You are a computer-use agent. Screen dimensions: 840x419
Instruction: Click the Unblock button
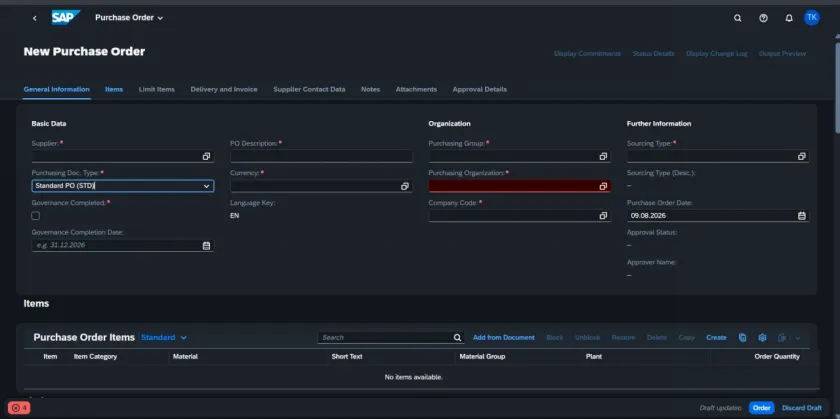(588, 338)
